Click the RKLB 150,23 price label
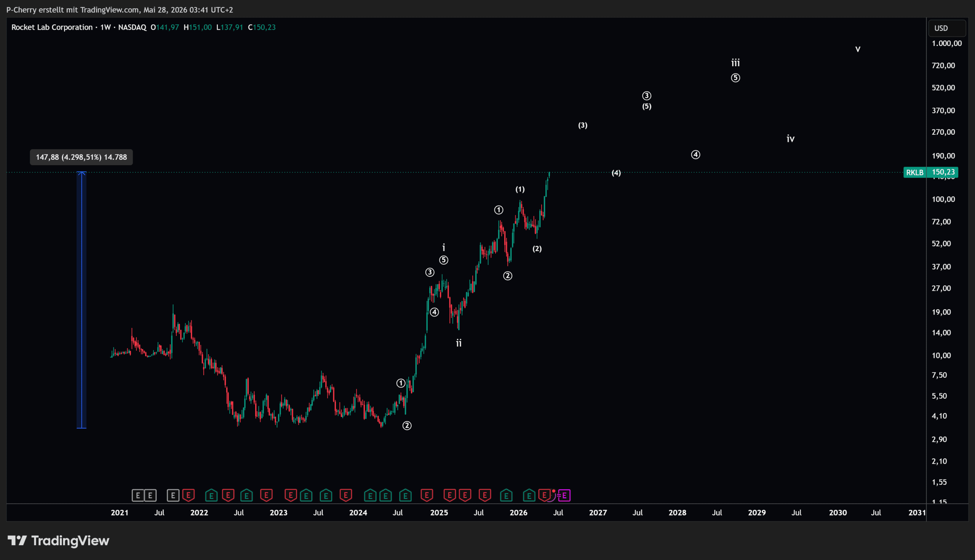975x560 pixels. point(931,172)
